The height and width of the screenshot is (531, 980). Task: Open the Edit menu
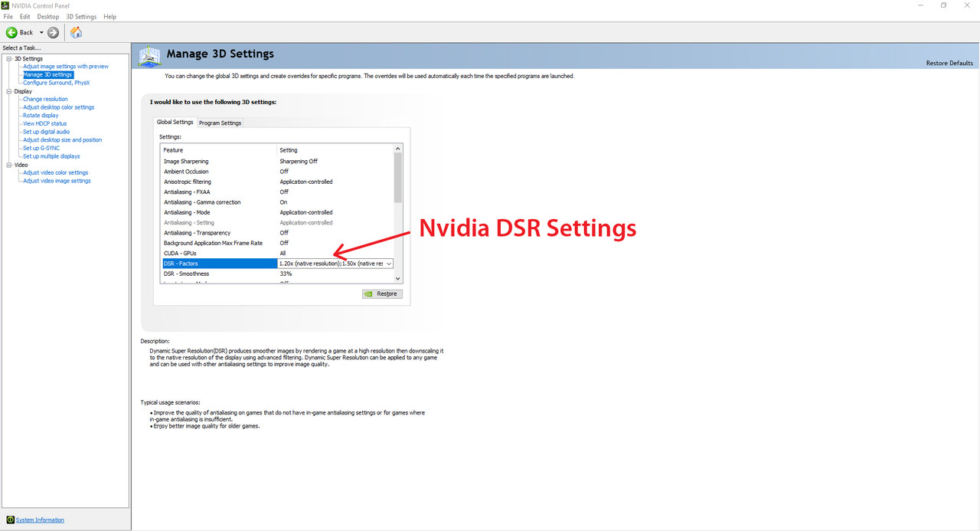coord(25,16)
